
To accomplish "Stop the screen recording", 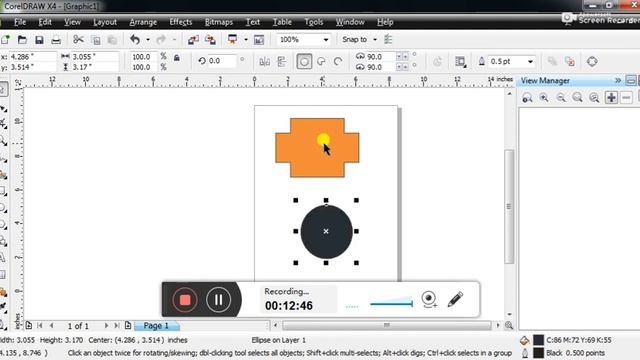I will [185, 300].
